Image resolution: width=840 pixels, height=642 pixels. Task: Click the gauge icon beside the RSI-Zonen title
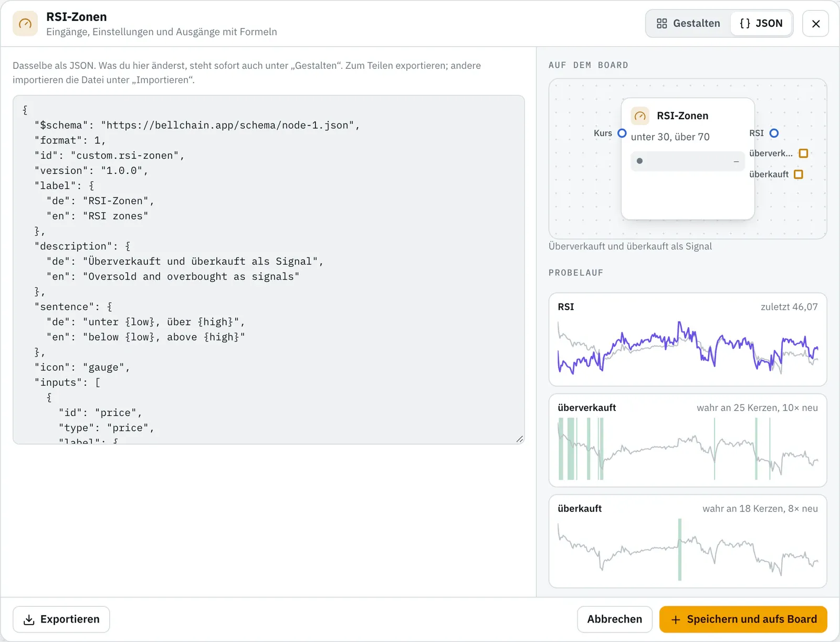(x=25, y=24)
